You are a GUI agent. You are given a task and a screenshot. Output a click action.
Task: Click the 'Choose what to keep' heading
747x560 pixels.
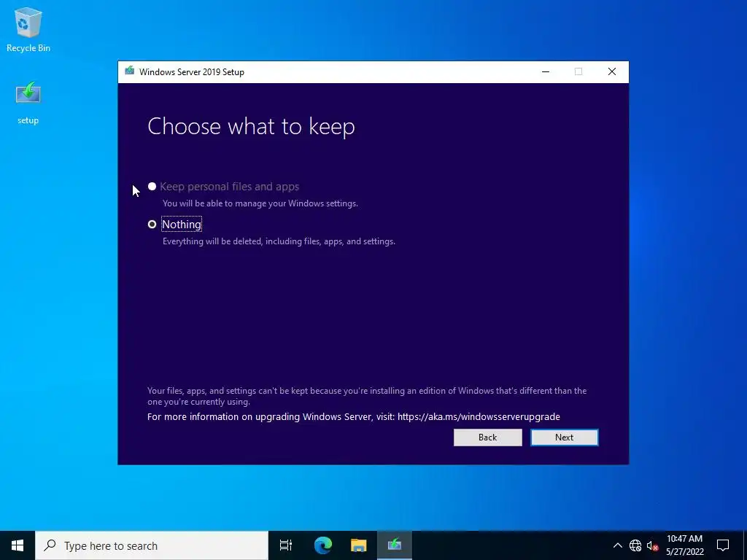click(x=251, y=127)
